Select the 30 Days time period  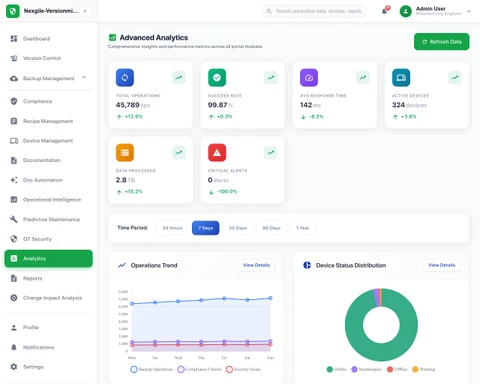pos(238,228)
